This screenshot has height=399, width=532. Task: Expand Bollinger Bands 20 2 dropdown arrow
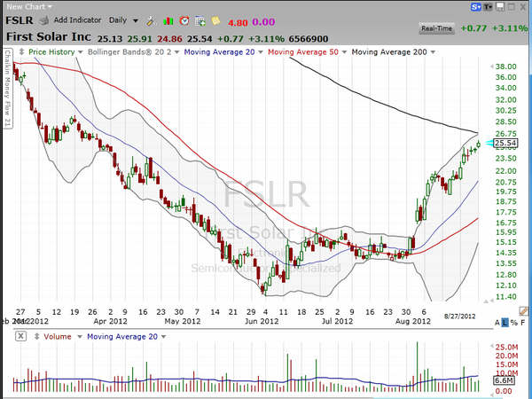point(177,52)
